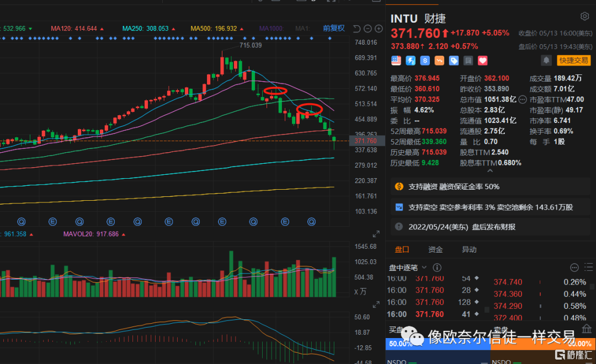
Task: Click the after-hours price 373.880
Action: click(405, 46)
